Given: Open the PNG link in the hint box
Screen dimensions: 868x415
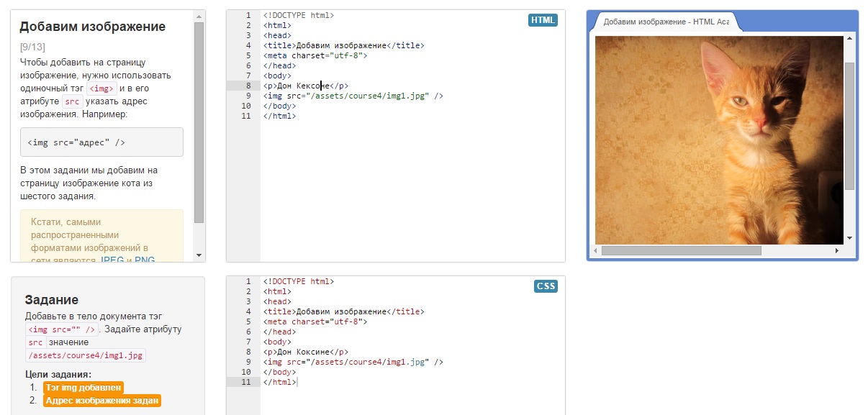Looking at the screenshot, I should pos(145,260).
